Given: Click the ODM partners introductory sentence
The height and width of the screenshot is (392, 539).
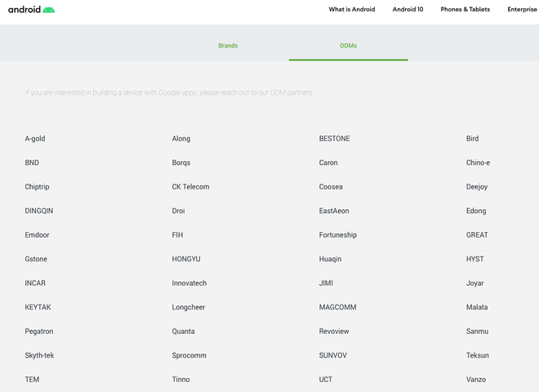Looking at the screenshot, I should pos(169,92).
